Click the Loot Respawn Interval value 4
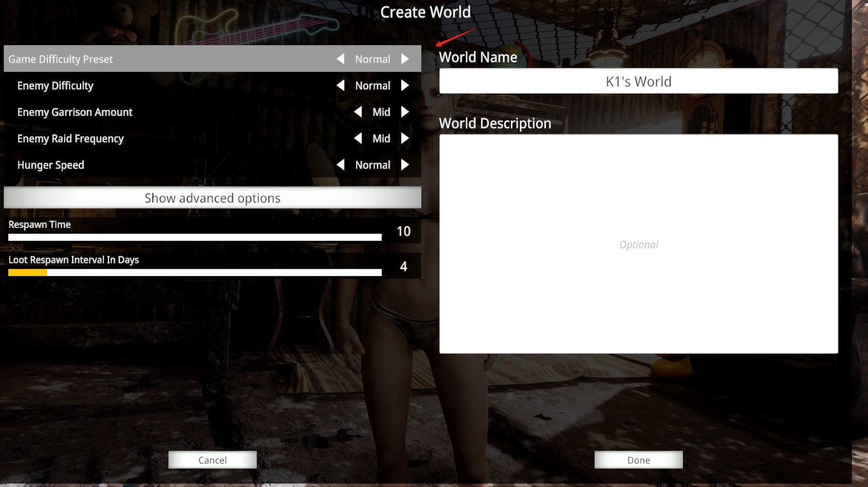 [404, 267]
